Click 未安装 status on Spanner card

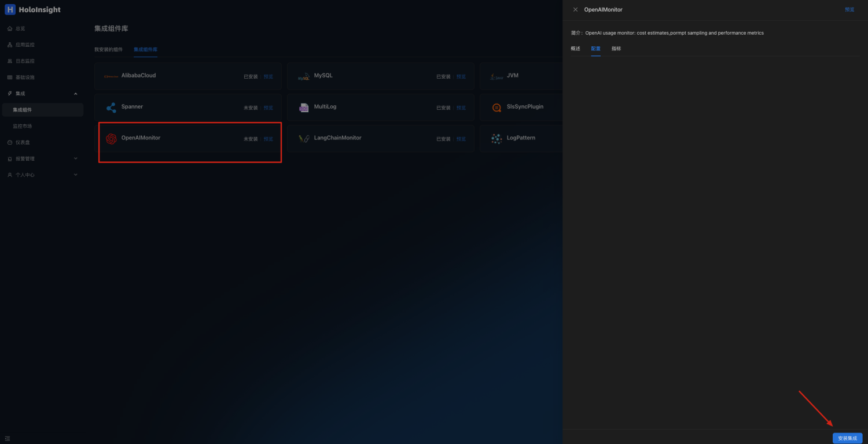[251, 108]
